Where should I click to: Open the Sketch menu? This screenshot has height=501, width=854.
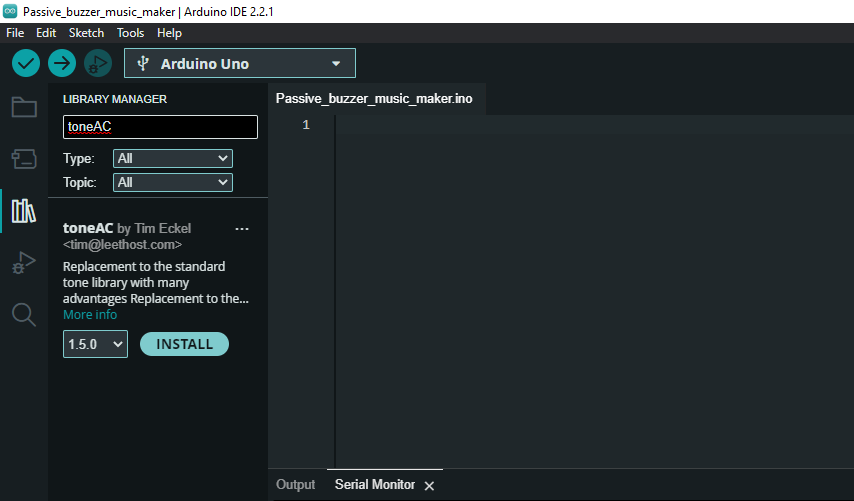point(86,33)
